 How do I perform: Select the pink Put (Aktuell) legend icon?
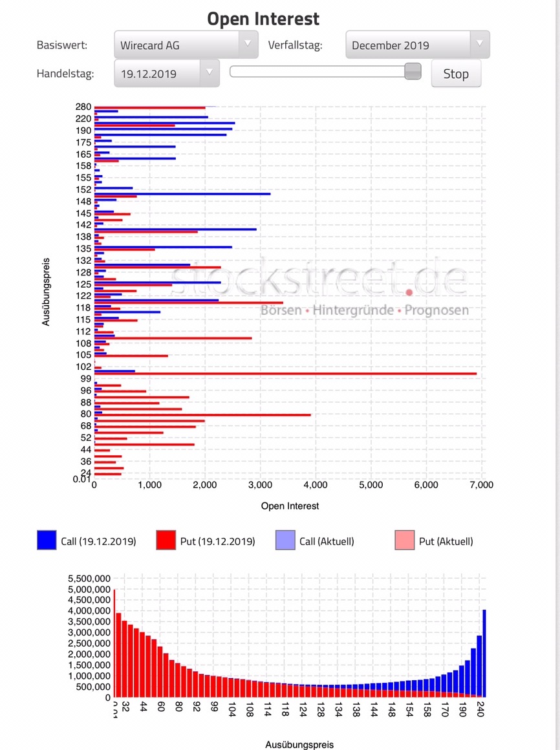pos(404,541)
